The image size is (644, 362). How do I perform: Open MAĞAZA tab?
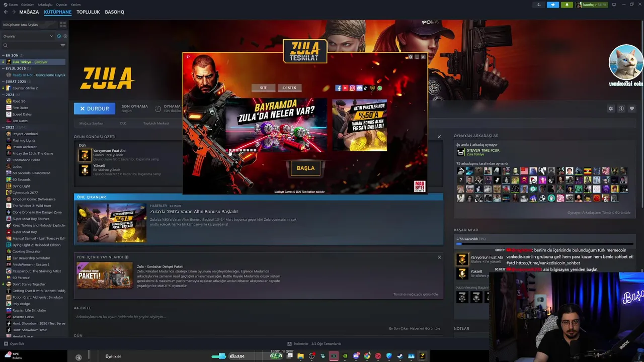tap(29, 12)
